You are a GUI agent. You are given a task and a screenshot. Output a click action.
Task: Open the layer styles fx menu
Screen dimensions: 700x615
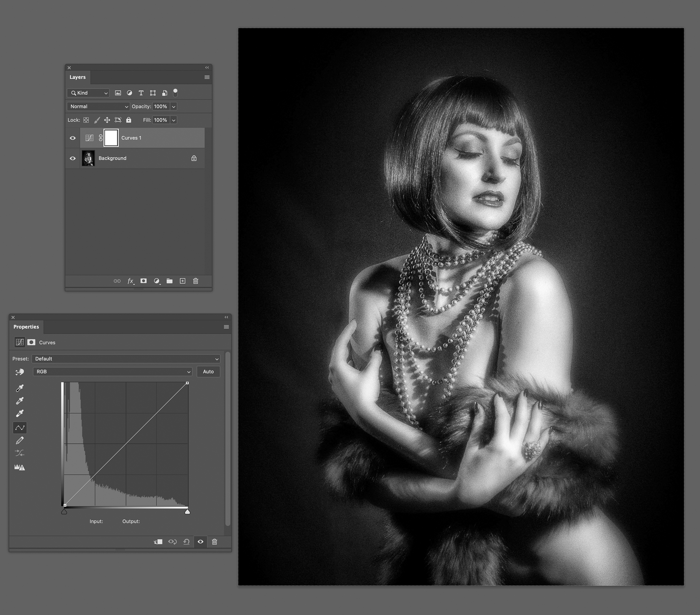tap(131, 281)
